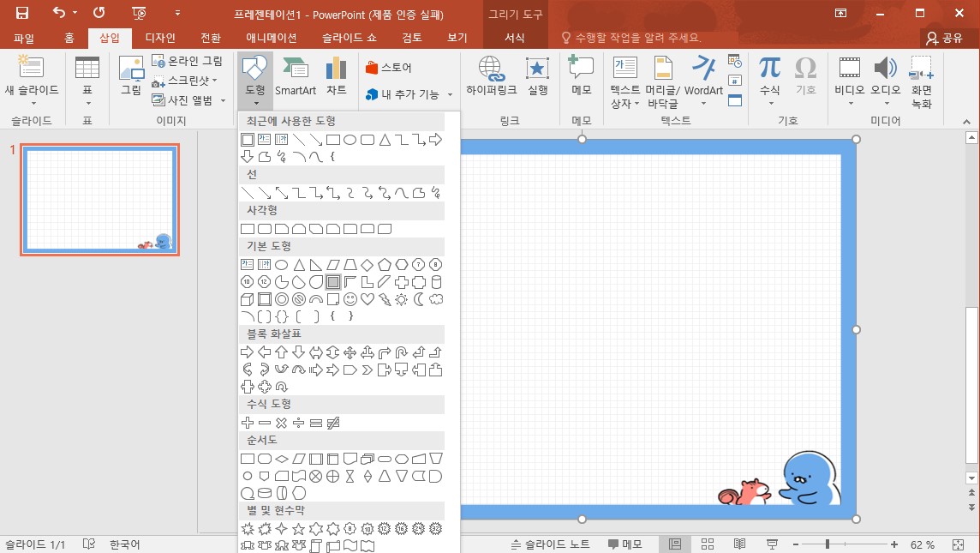Insert a Chart
Image resolution: width=980 pixels, height=553 pixels.
[337, 77]
